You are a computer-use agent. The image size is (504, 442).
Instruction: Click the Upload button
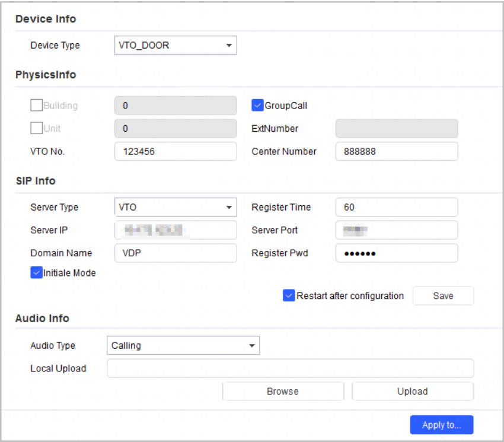pyautogui.click(x=413, y=391)
